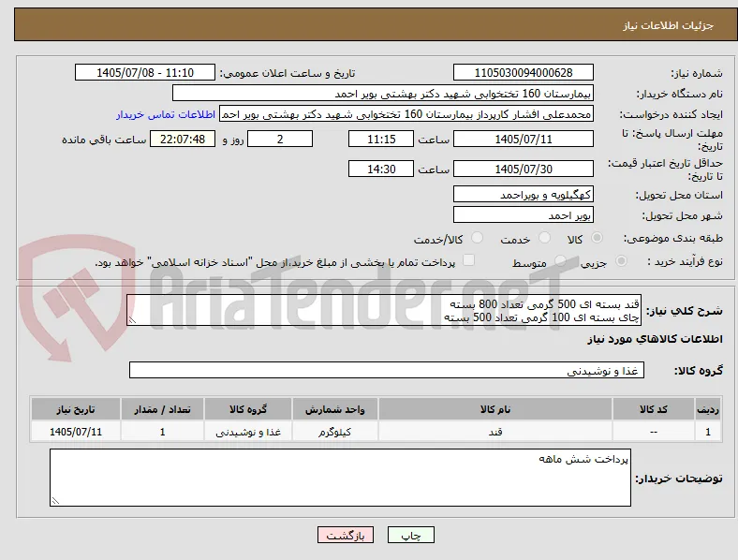This screenshot has height=560, width=738.
Task: Click the remaining days field showing 2
Action: 280,140
